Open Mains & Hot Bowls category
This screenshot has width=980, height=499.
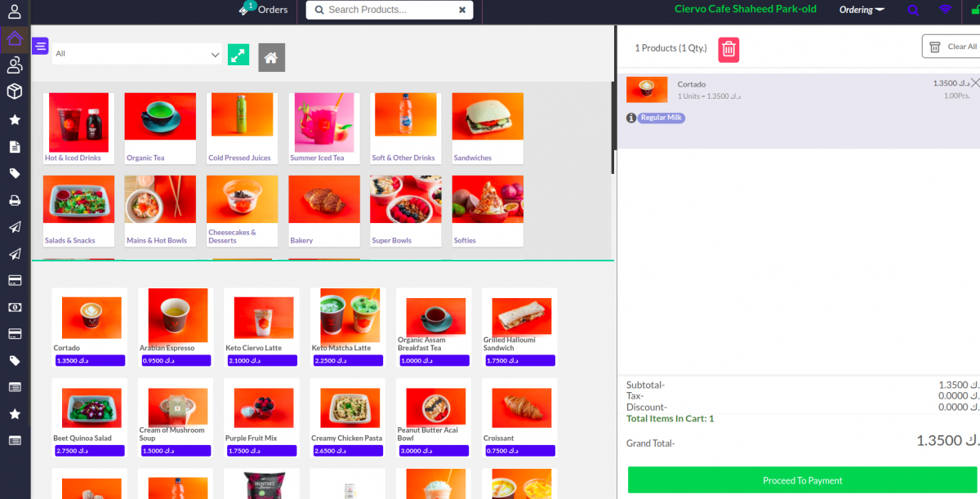160,211
